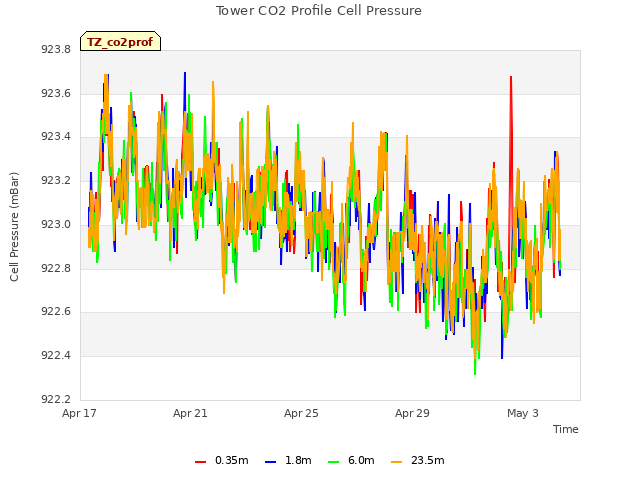Click the Time axis label
640x480 pixels.
click(566, 429)
